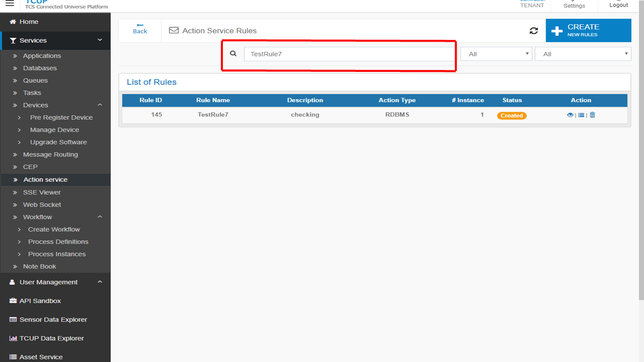Open Databases in sidebar
Viewport: 644px width, 362px height.
tap(40, 68)
